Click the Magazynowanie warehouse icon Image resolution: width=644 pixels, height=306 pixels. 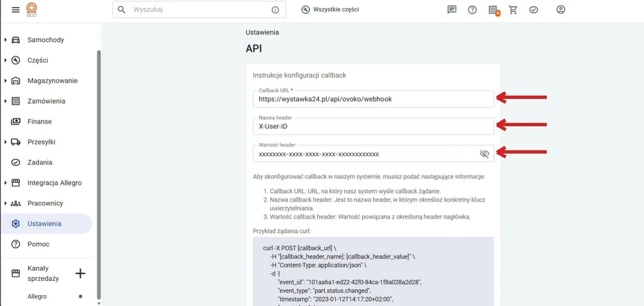pos(16,80)
